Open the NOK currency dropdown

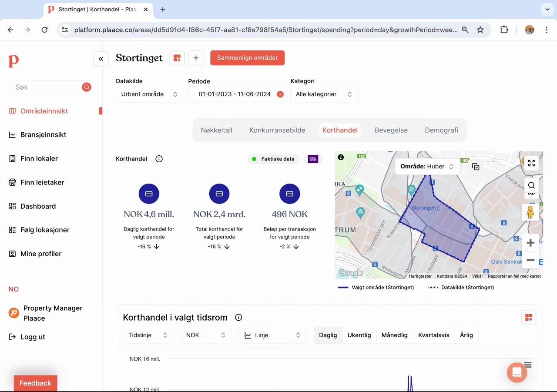point(206,335)
